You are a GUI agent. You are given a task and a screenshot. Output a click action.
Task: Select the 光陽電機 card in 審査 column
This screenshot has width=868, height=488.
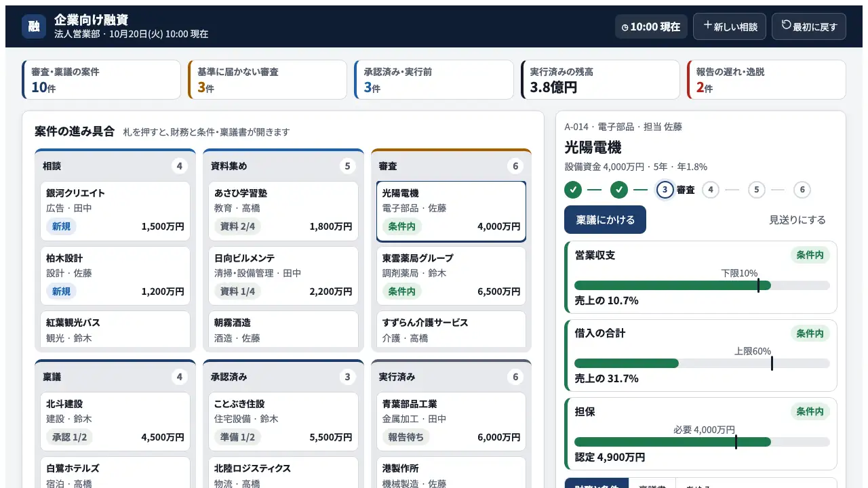click(451, 211)
